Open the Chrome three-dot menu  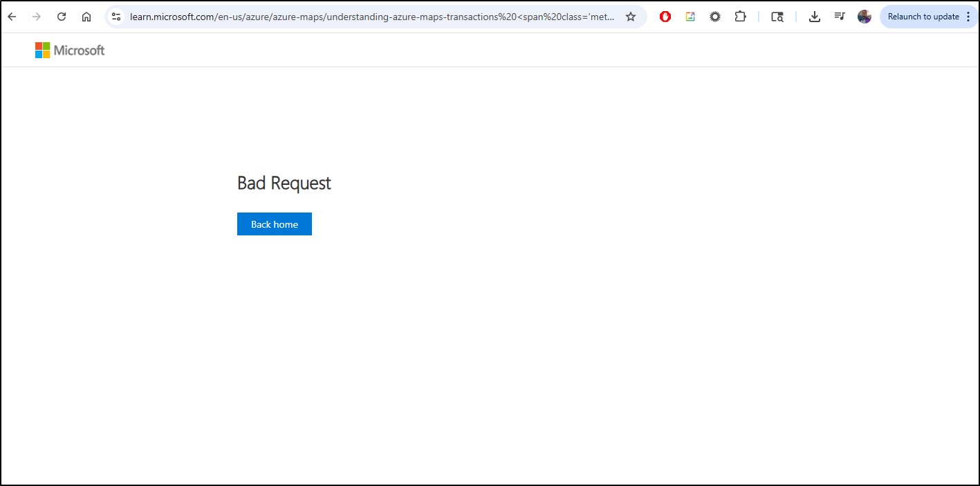(x=968, y=17)
